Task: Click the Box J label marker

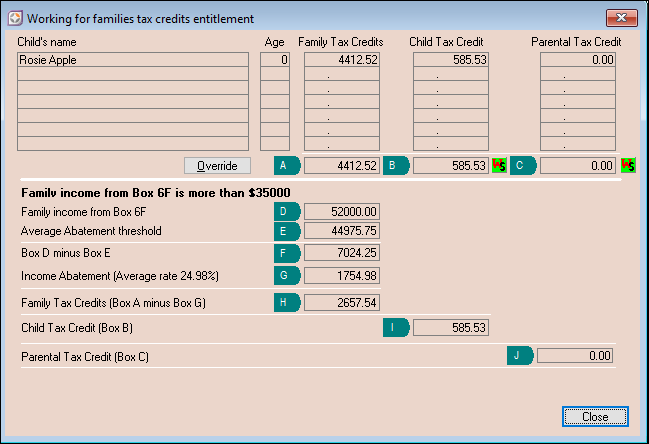Action: 520,354
